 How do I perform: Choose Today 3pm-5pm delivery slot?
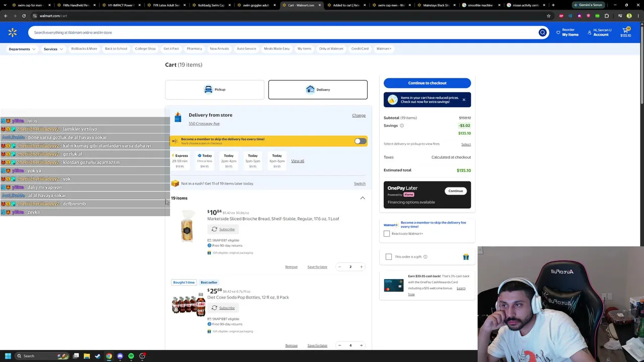pos(253,161)
